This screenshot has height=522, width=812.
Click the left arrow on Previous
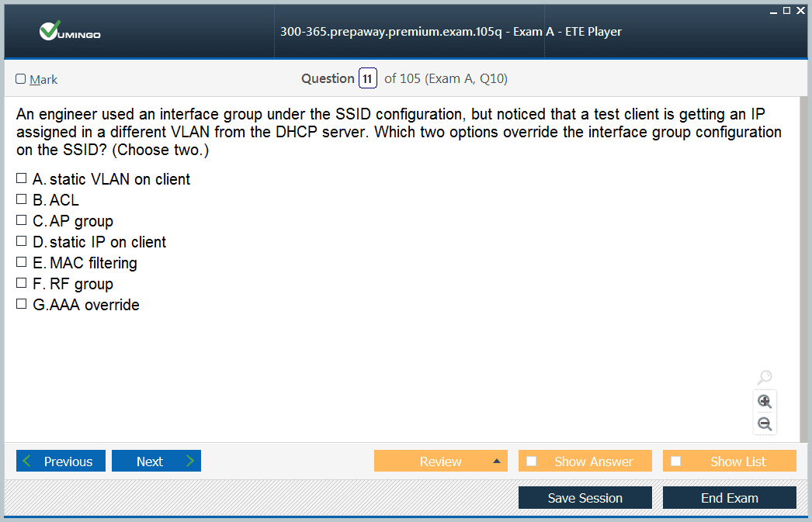[27, 461]
